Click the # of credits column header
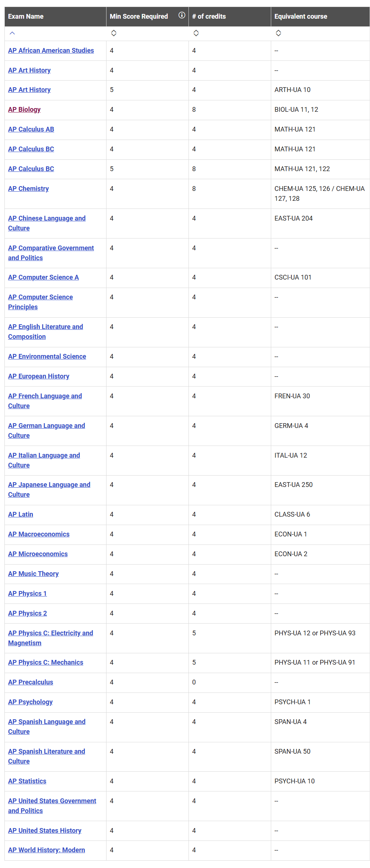 pyautogui.click(x=209, y=16)
